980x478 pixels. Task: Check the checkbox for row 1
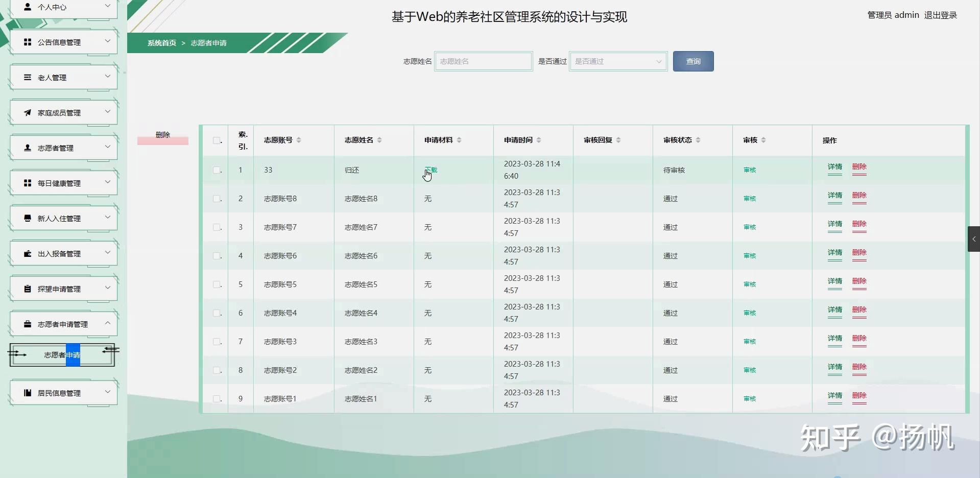pyautogui.click(x=216, y=170)
